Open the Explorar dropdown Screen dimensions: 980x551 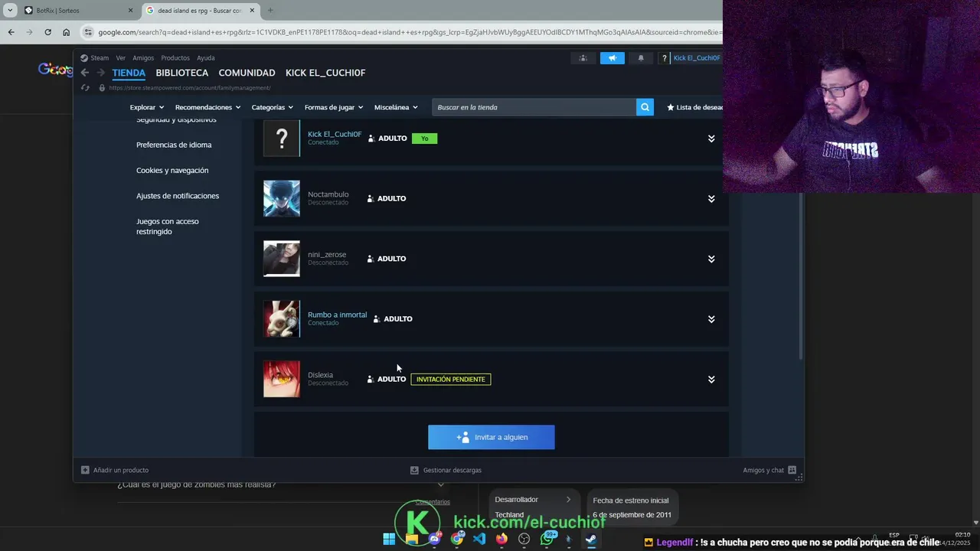click(x=147, y=107)
